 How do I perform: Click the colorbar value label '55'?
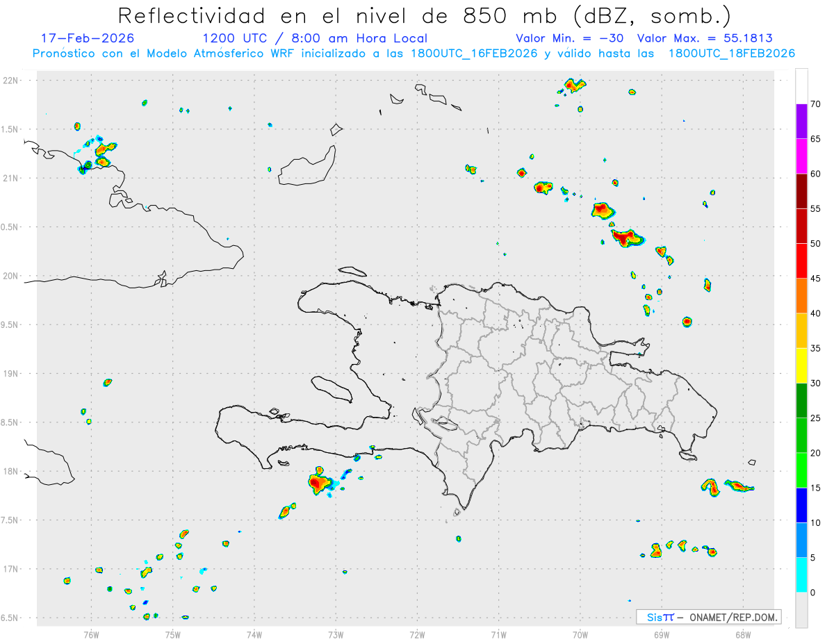click(816, 208)
